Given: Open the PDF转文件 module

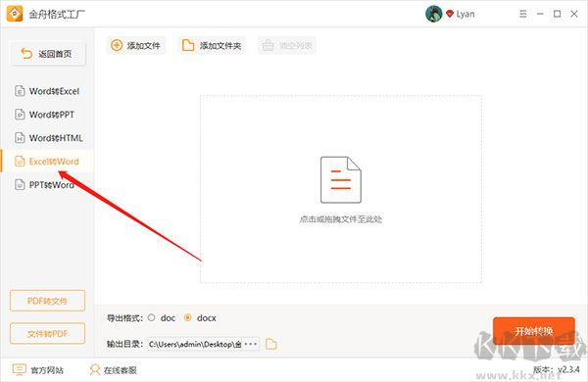Looking at the screenshot, I should click(48, 301).
